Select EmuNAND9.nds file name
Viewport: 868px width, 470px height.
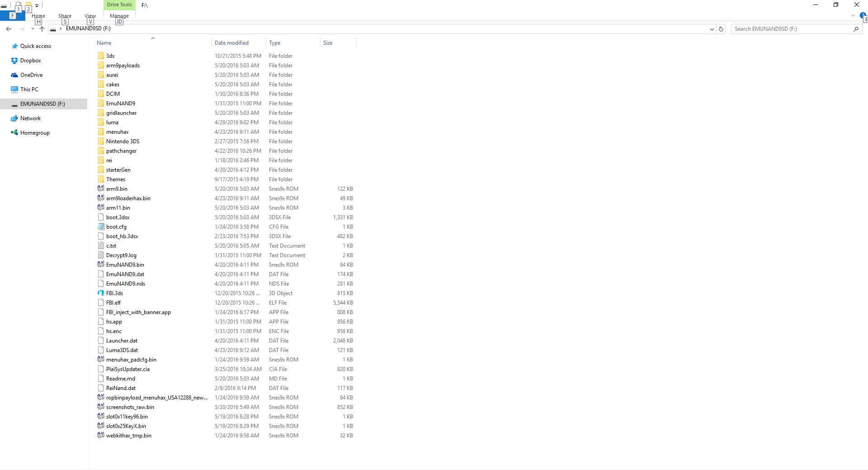click(126, 284)
